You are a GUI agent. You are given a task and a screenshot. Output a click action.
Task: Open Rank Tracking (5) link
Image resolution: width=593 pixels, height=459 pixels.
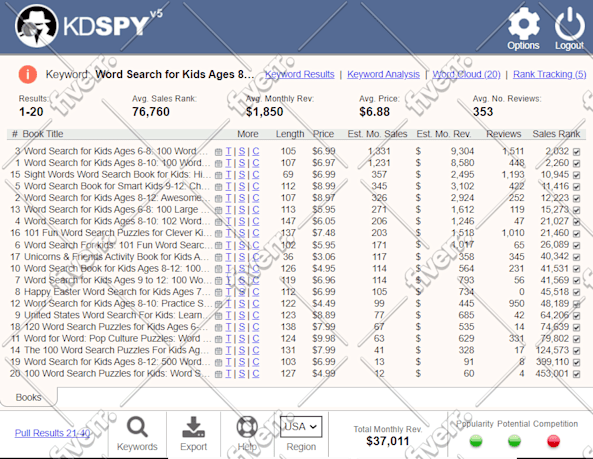[550, 74]
